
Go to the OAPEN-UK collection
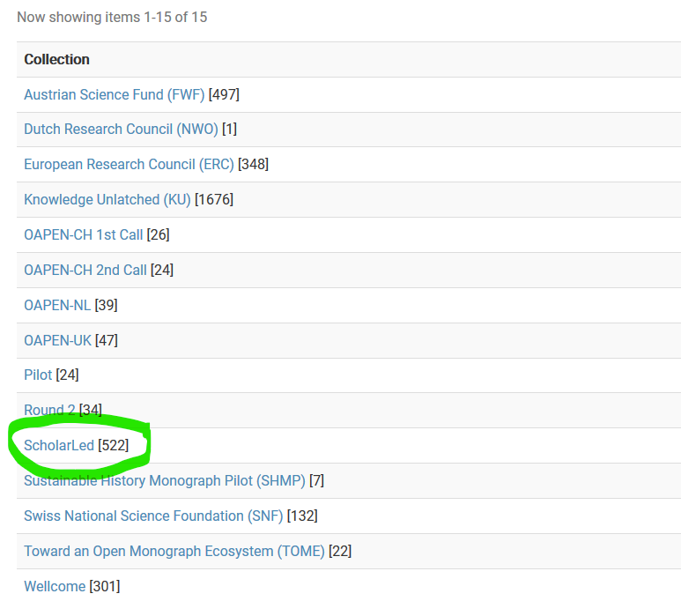tap(58, 340)
